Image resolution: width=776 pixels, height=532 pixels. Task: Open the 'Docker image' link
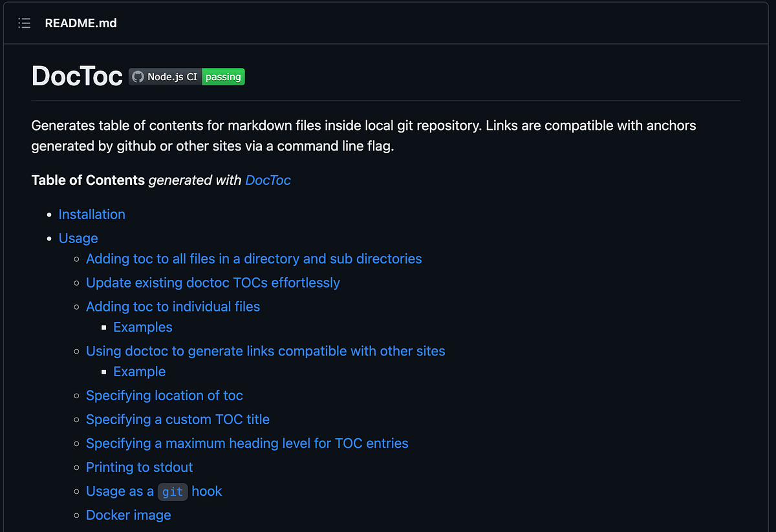coord(128,515)
